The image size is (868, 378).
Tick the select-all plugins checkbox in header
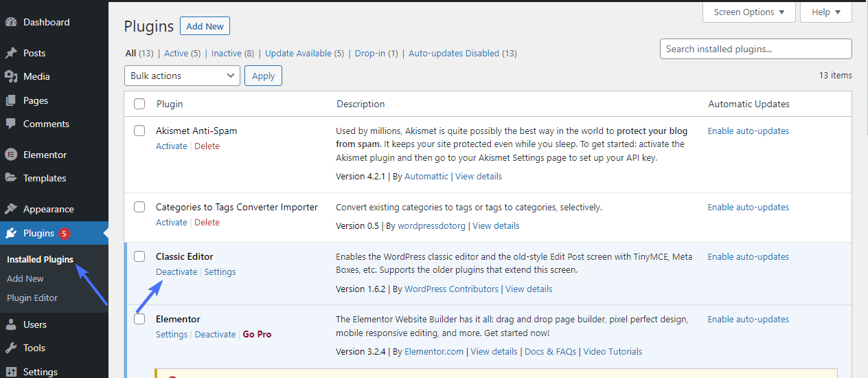coord(139,104)
